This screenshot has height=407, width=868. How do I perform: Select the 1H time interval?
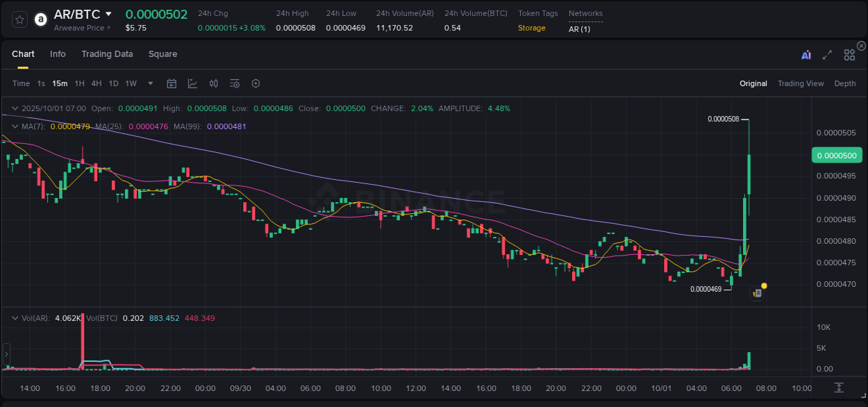click(x=80, y=83)
